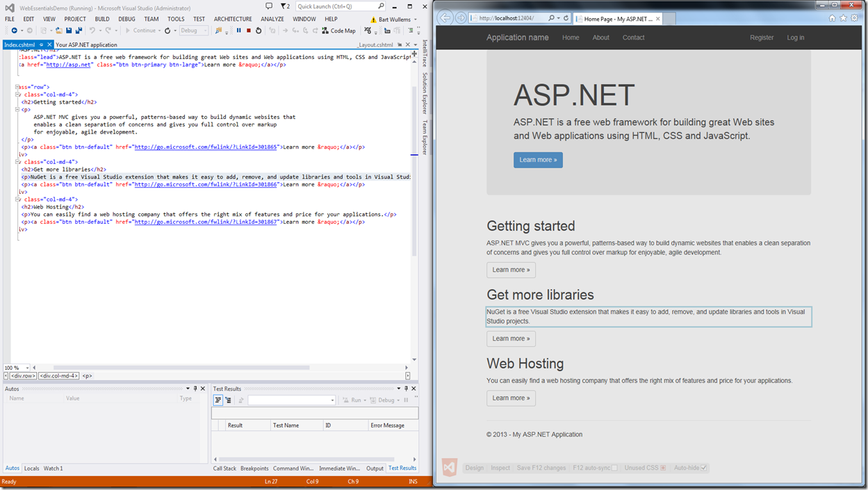This screenshot has width=868, height=490.
Task: Click the Quick Launch search magnifier icon
Action: [381, 6]
